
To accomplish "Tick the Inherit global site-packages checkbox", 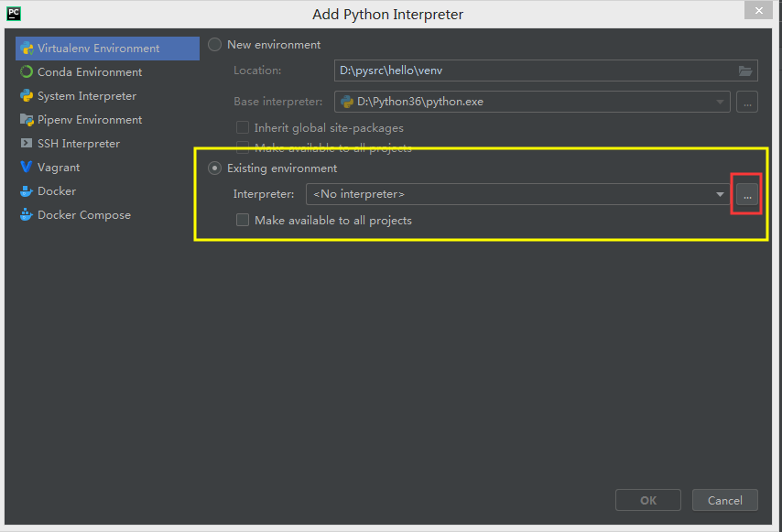I will tap(243, 128).
